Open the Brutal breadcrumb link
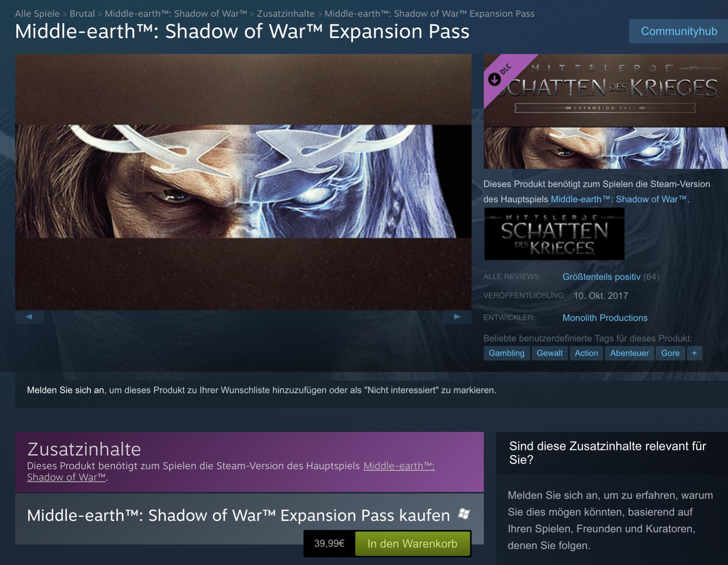728x565 pixels. tap(82, 14)
